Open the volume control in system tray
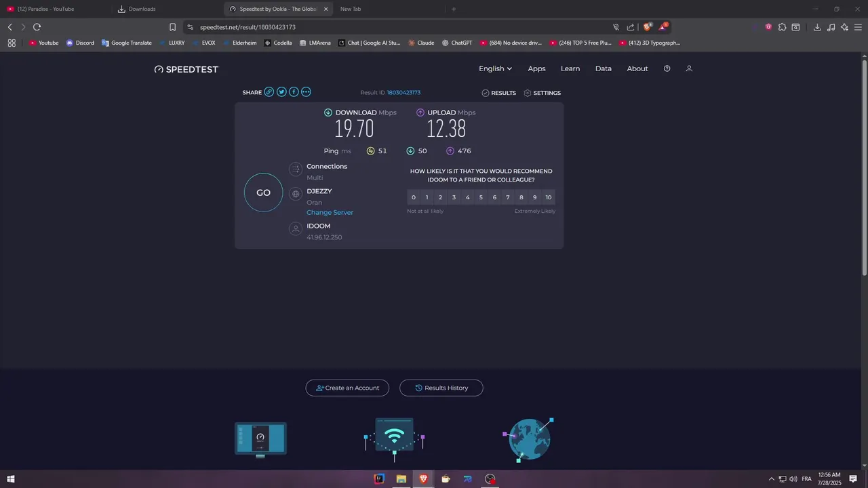This screenshot has height=488, width=868. coord(793,479)
